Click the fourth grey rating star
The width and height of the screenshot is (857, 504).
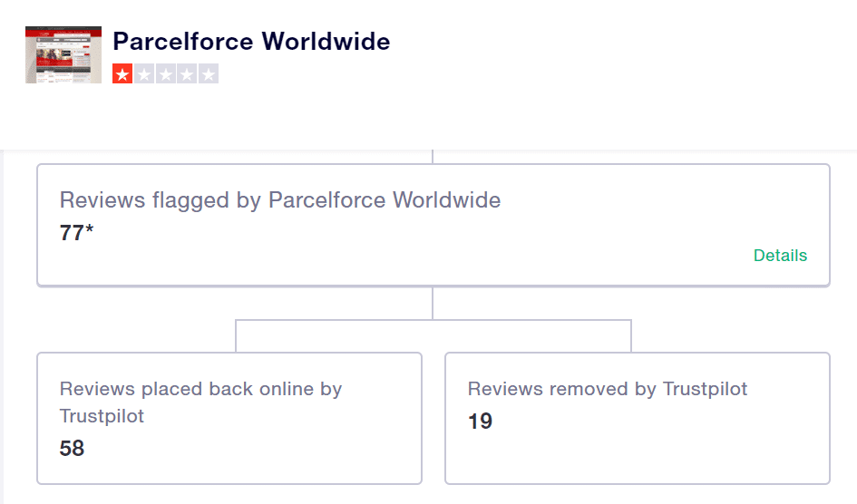click(187, 74)
